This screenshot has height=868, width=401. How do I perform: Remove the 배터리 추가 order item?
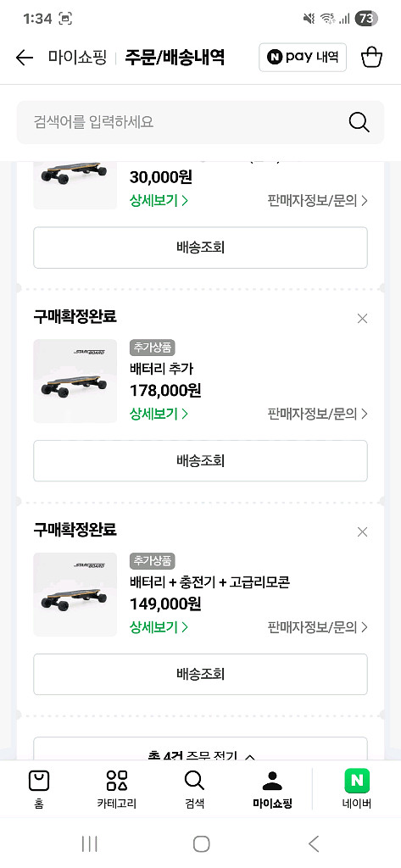click(x=362, y=319)
